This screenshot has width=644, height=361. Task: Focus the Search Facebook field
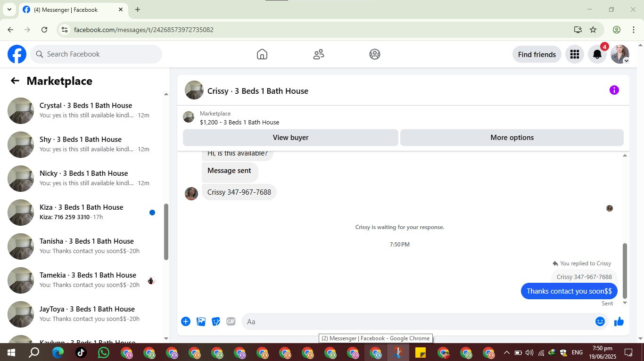[96, 54]
